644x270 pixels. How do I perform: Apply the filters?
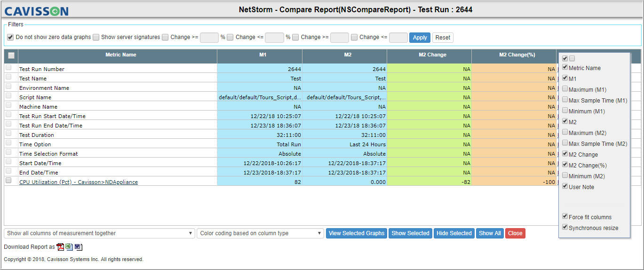click(420, 38)
